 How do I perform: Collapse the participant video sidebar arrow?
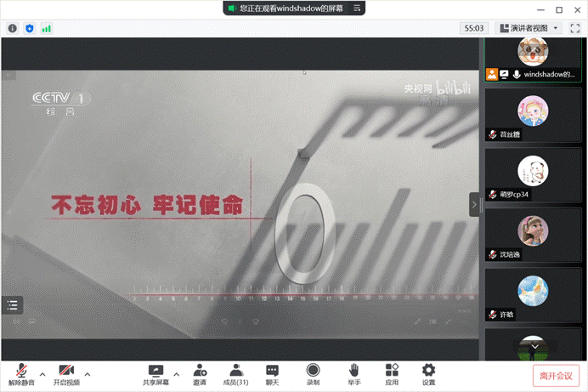(474, 204)
